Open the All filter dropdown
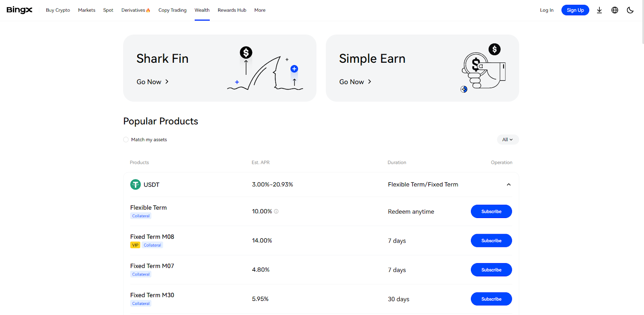The height and width of the screenshot is (315, 644). point(508,140)
